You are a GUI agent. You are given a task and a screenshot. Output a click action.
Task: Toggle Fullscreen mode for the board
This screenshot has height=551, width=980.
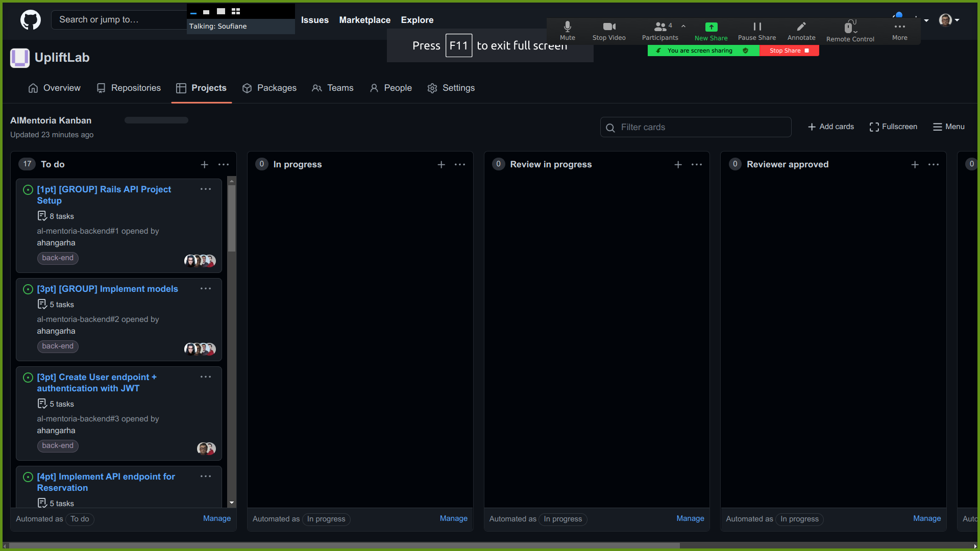[x=893, y=127]
